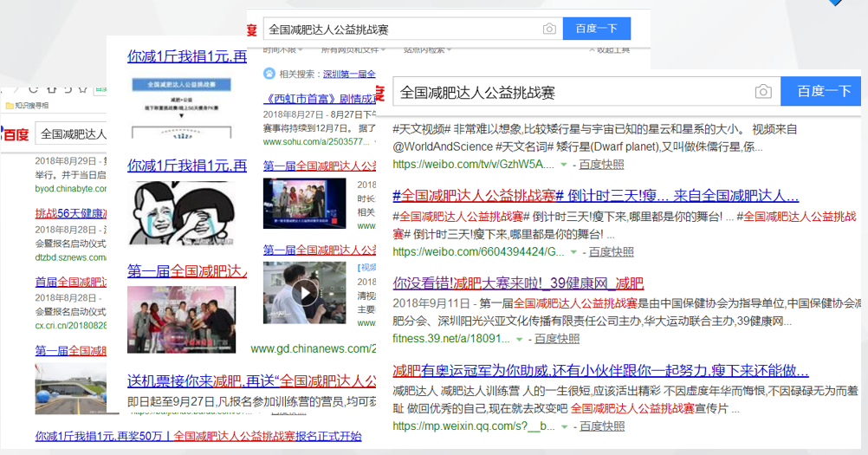Open 百度快照 for fitness.39.net result
868x455 pixels.
pyautogui.click(x=557, y=339)
